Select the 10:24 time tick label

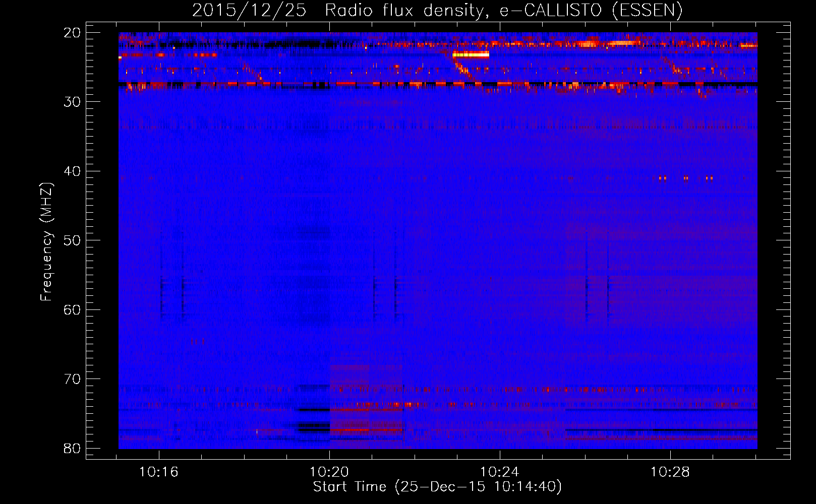pos(500,472)
